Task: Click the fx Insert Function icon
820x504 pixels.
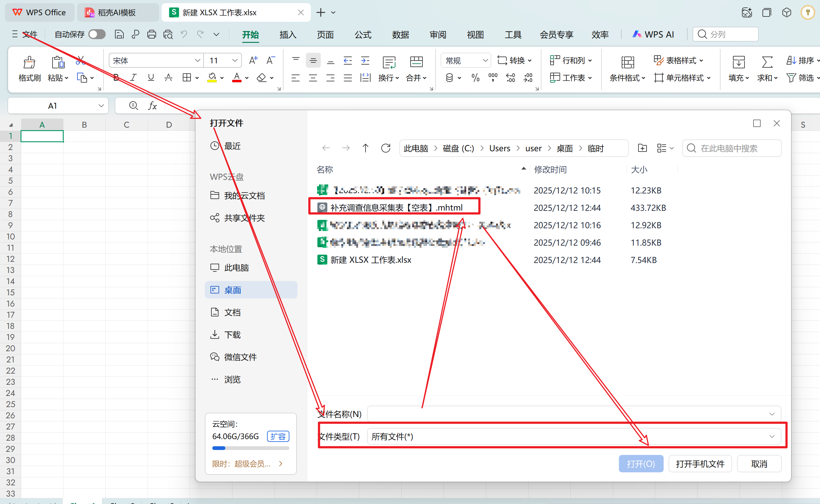Action: click(152, 106)
